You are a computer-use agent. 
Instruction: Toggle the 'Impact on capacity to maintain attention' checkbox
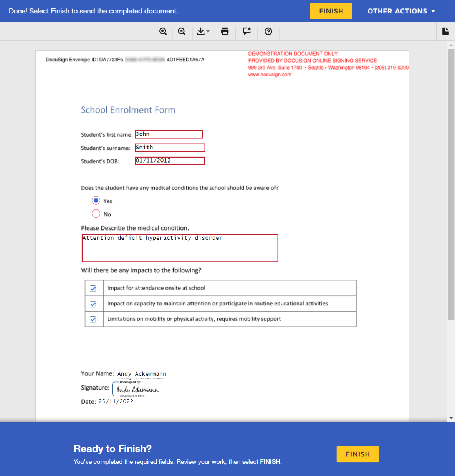(x=93, y=304)
